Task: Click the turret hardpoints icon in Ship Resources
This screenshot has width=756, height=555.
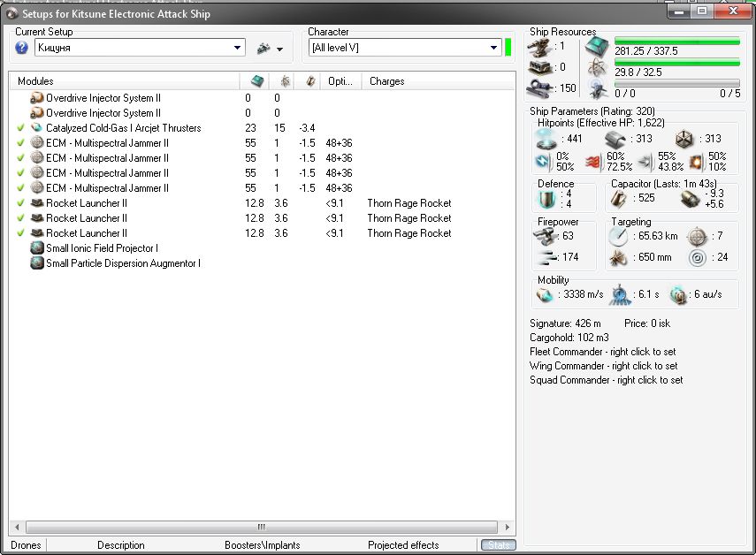Action: coord(540,47)
